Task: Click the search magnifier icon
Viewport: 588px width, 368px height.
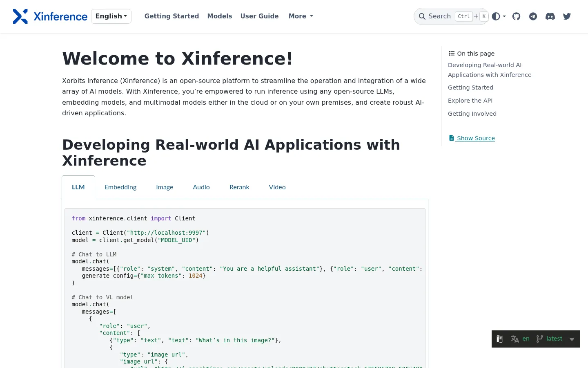Action: (x=422, y=16)
